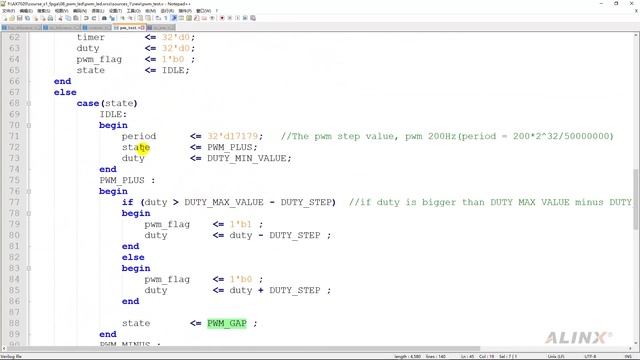Image resolution: width=640 pixels, height=360 pixels.
Task: Click the Cut scissors toolbar icon
Action: coord(60,18)
